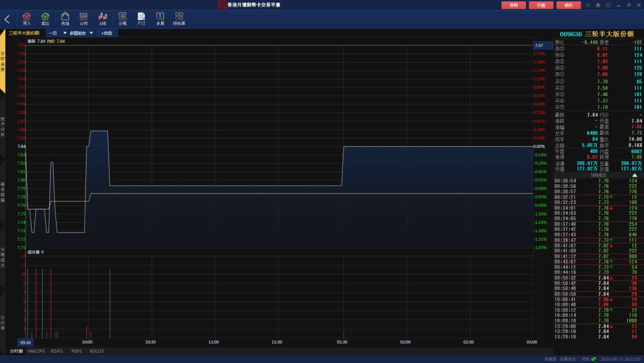Click the 10:00 time label on axis

click(87, 342)
